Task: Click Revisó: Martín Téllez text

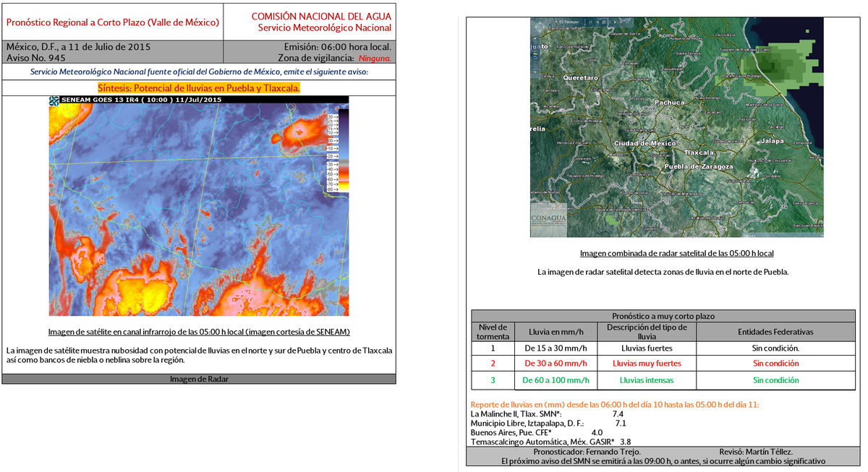Action: 756,451
